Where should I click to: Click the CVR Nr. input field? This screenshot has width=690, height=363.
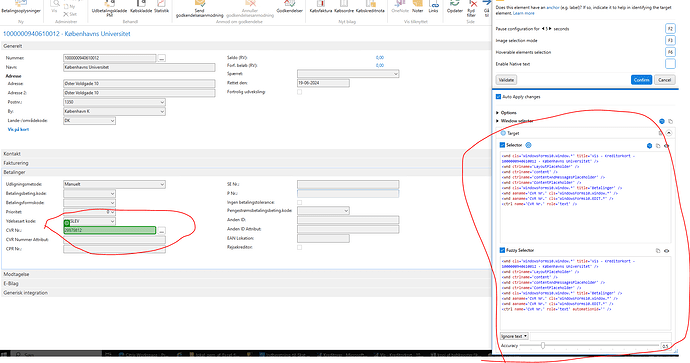click(x=110, y=231)
